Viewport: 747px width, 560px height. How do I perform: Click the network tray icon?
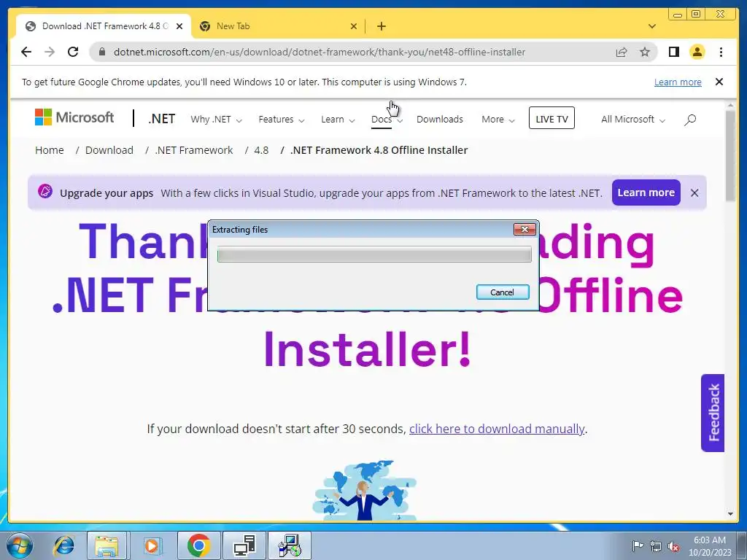click(656, 546)
